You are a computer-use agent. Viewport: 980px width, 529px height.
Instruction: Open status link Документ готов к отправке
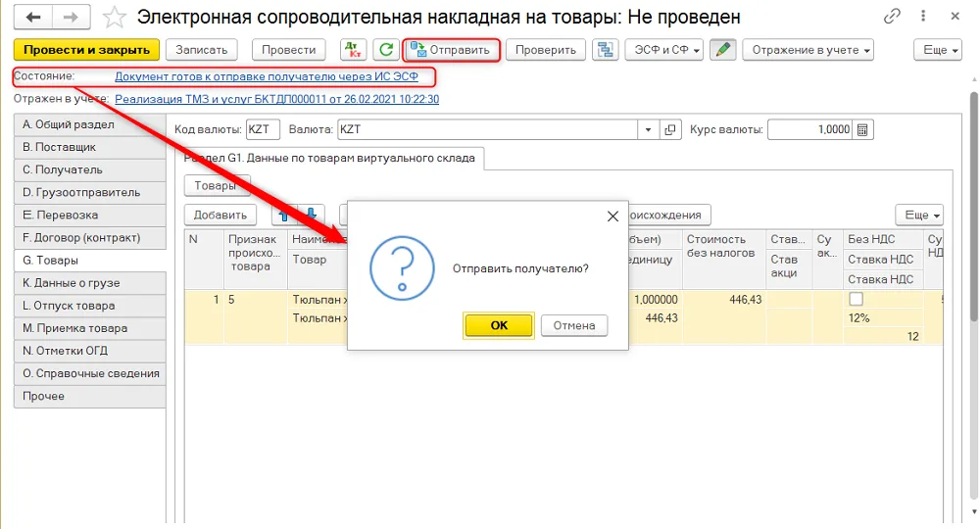[x=267, y=76]
